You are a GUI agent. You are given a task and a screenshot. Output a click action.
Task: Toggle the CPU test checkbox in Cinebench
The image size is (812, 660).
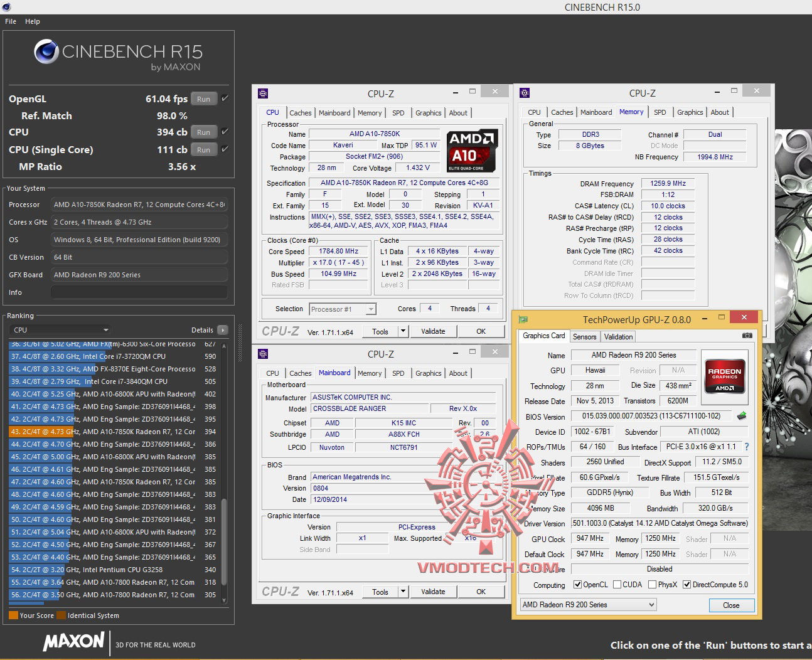(x=225, y=132)
